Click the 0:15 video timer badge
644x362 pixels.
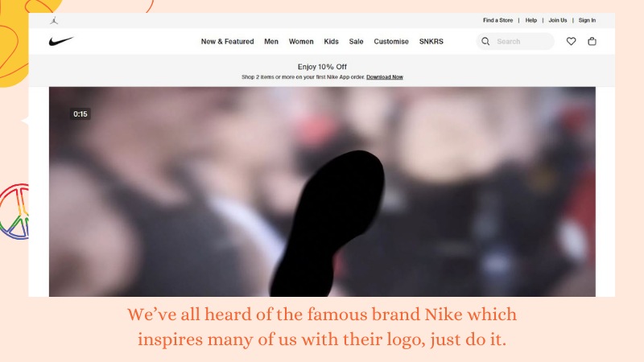[80, 114]
